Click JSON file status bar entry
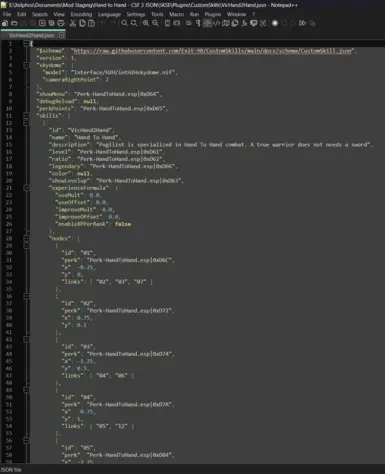This screenshot has height=474, width=385. (x=11, y=470)
